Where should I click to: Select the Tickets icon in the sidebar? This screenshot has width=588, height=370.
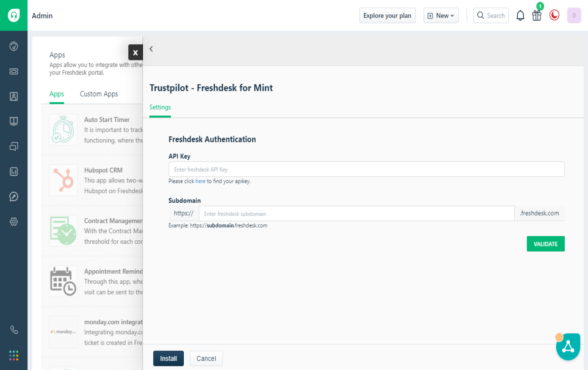pos(14,71)
